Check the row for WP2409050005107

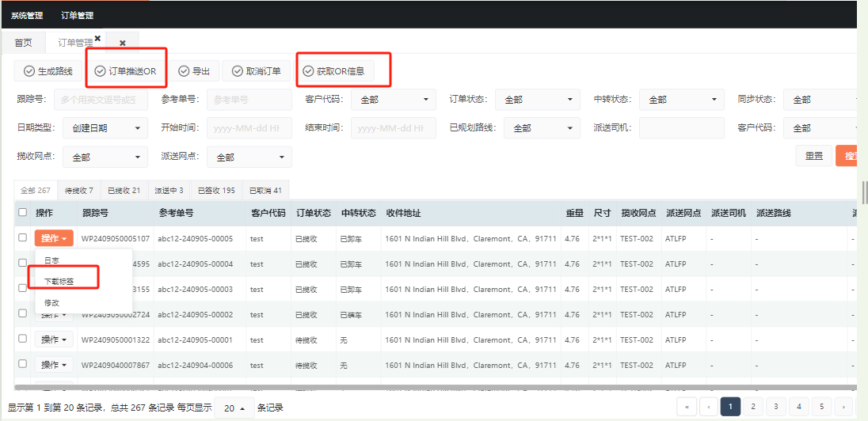[23, 237]
